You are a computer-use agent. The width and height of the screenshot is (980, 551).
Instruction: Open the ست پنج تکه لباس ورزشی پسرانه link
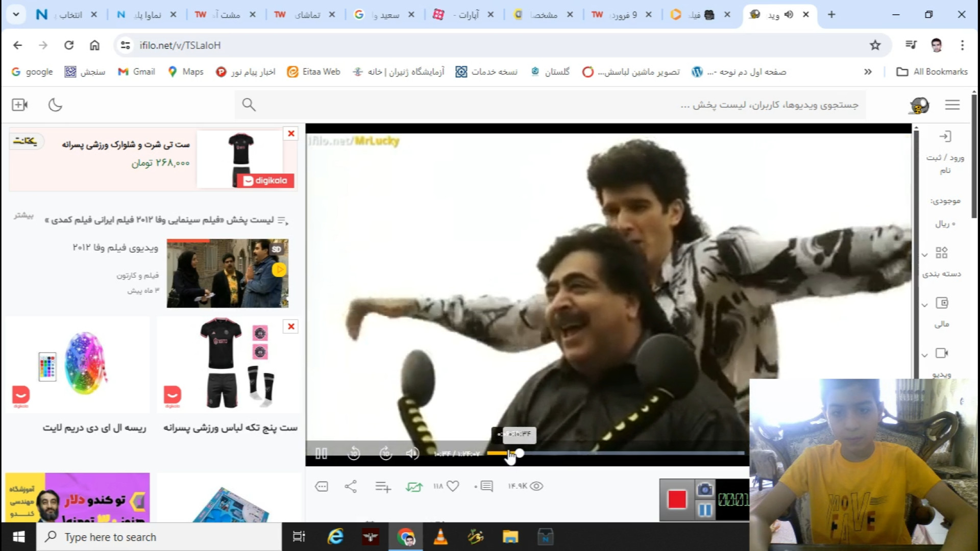[230, 428]
